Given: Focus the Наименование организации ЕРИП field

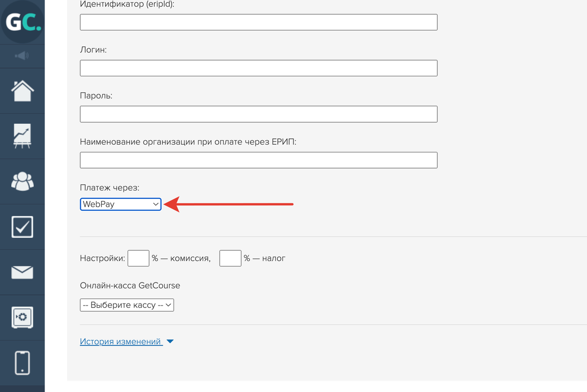Looking at the screenshot, I should (259, 160).
